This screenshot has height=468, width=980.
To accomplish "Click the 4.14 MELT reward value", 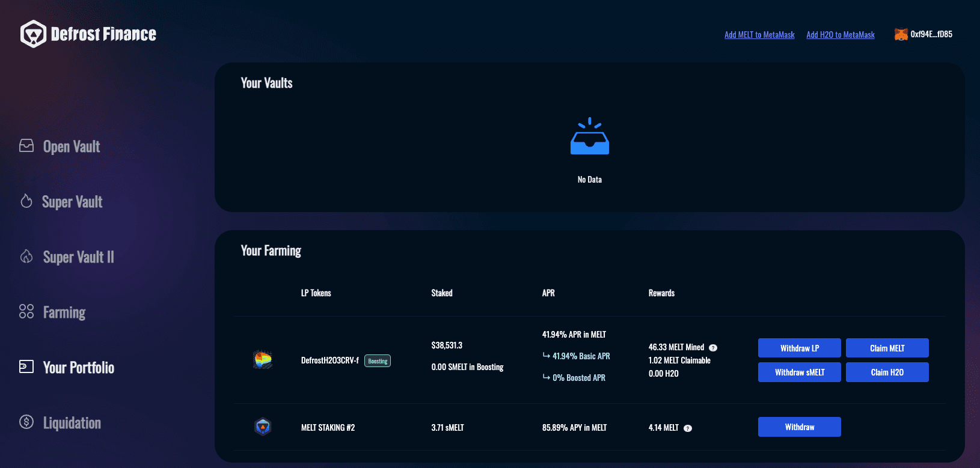I will (664, 428).
